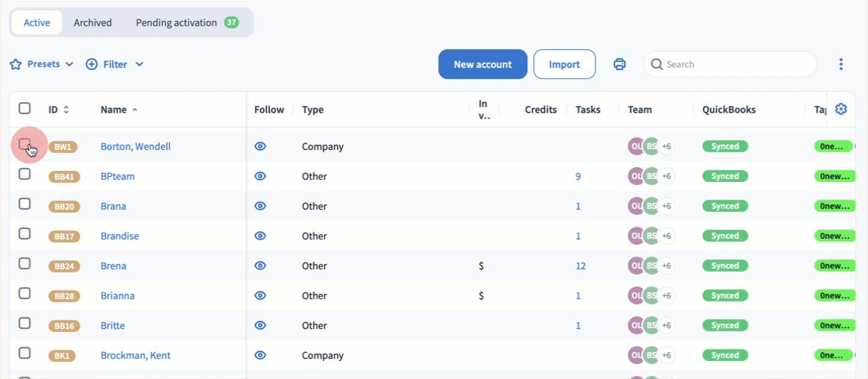
Task: Switch to the Archived tab
Action: click(x=92, y=22)
